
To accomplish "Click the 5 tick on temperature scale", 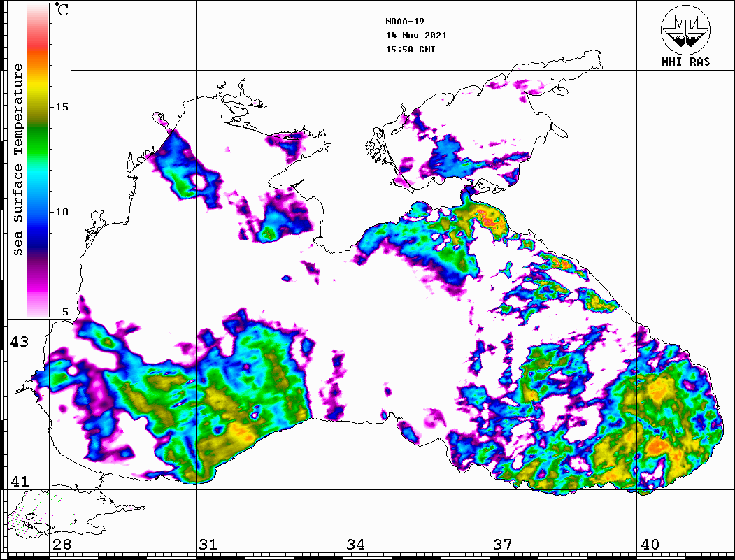I will pyautogui.click(x=65, y=312).
